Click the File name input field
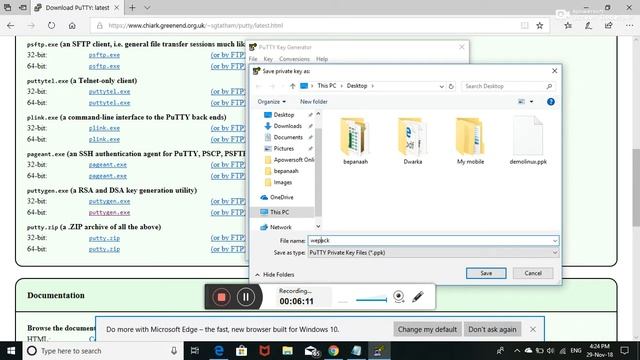640x360 pixels. pyautogui.click(x=429, y=241)
